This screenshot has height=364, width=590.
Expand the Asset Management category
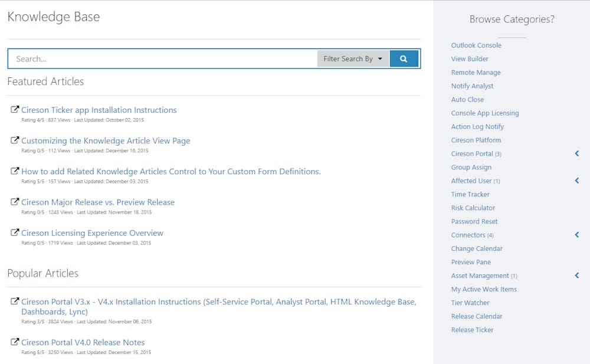coord(576,275)
